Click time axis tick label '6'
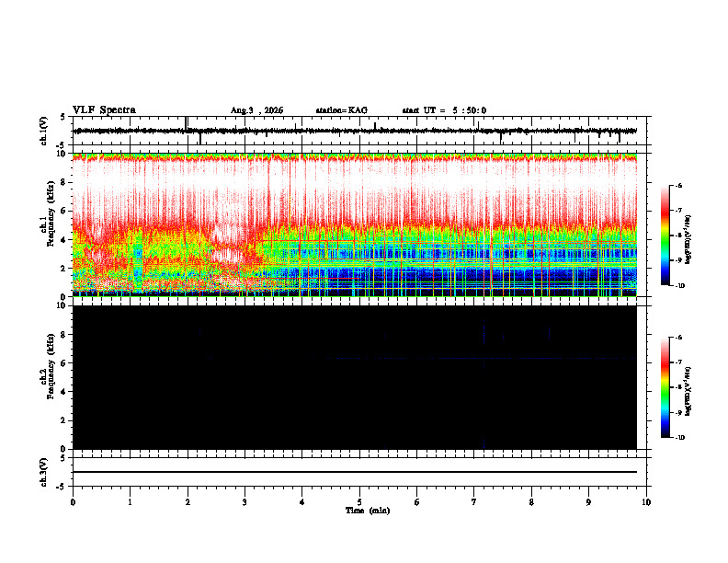Screen dimensions: 728x563 (417, 502)
